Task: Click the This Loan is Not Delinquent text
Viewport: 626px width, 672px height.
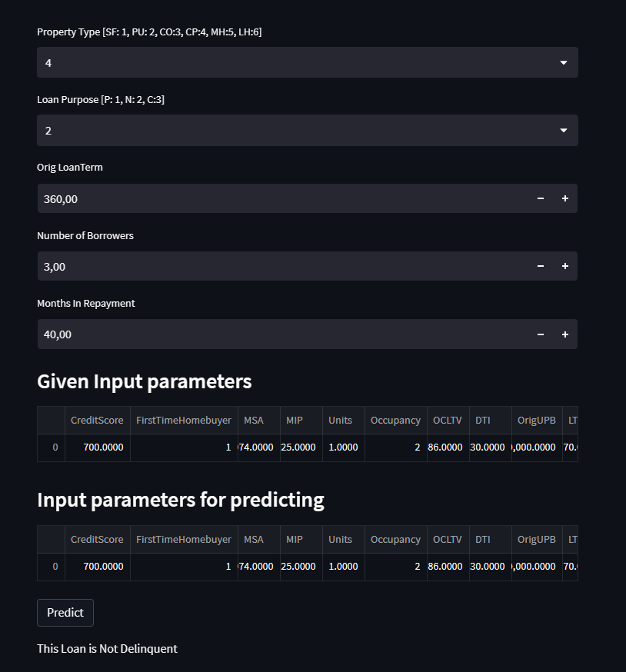Action: click(107, 648)
